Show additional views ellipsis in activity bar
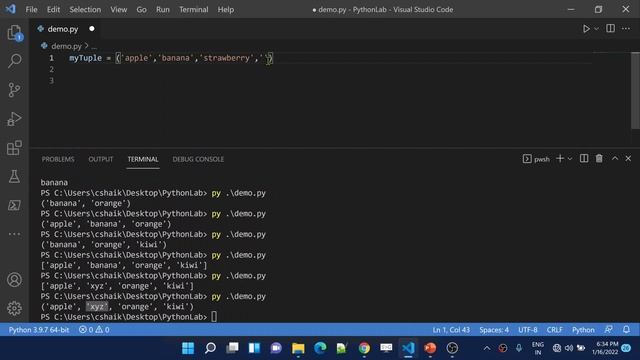640x360 pixels. pyautogui.click(x=14, y=234)
